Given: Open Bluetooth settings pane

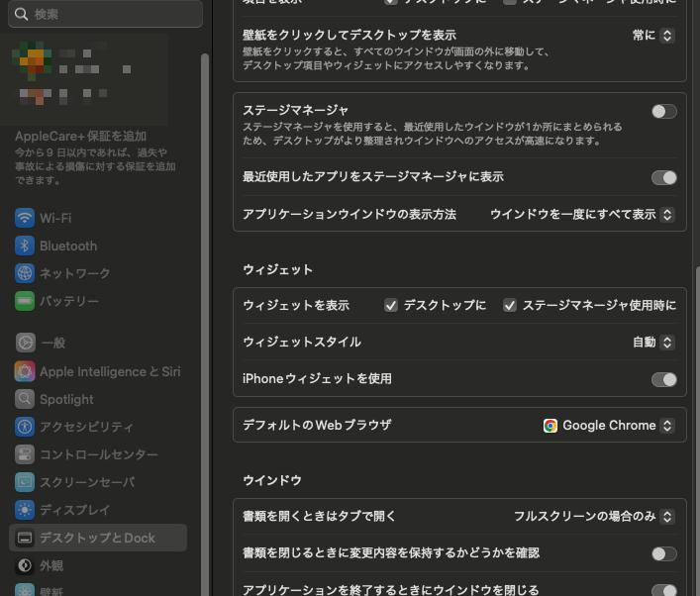Looking at the screenshot, I should pyautogui.click(x=98, y=246).
